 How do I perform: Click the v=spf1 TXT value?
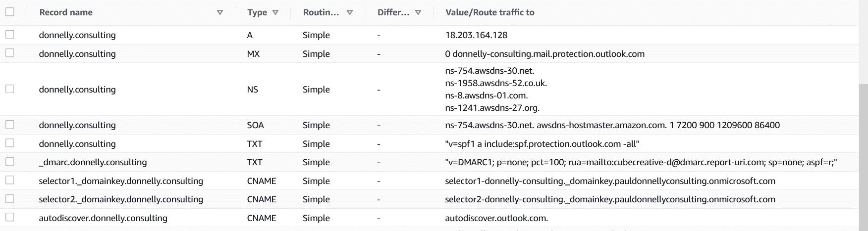tap(542, 144)
